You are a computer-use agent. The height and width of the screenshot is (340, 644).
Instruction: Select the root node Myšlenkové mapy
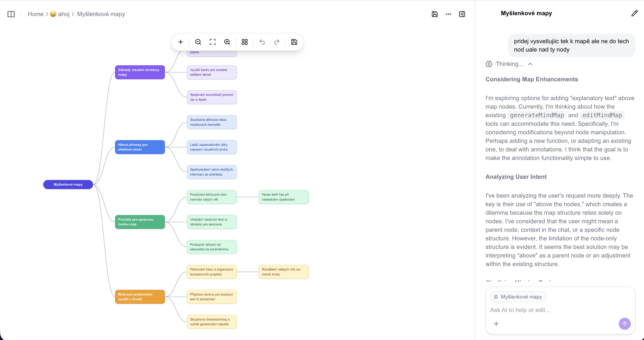(68, 185)
